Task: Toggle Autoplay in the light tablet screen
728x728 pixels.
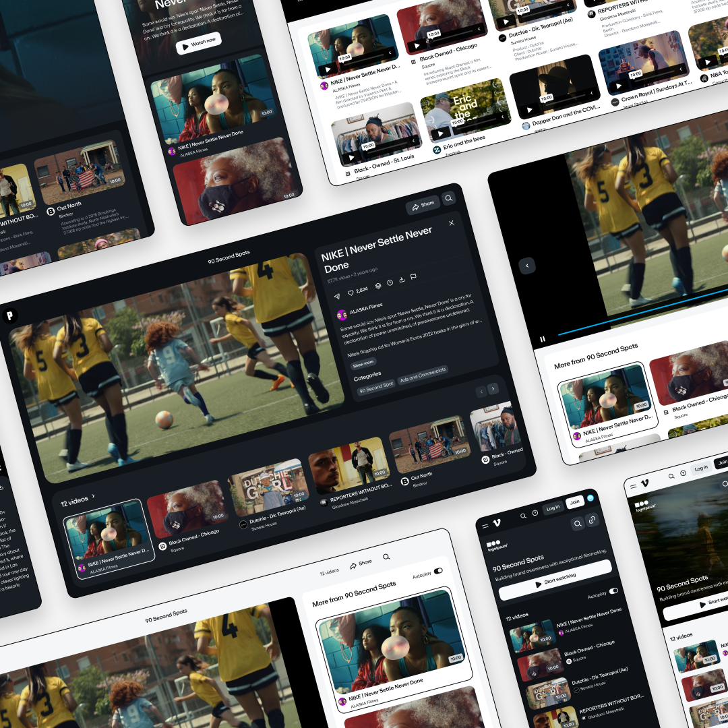Action: click(x=438, y=571)
